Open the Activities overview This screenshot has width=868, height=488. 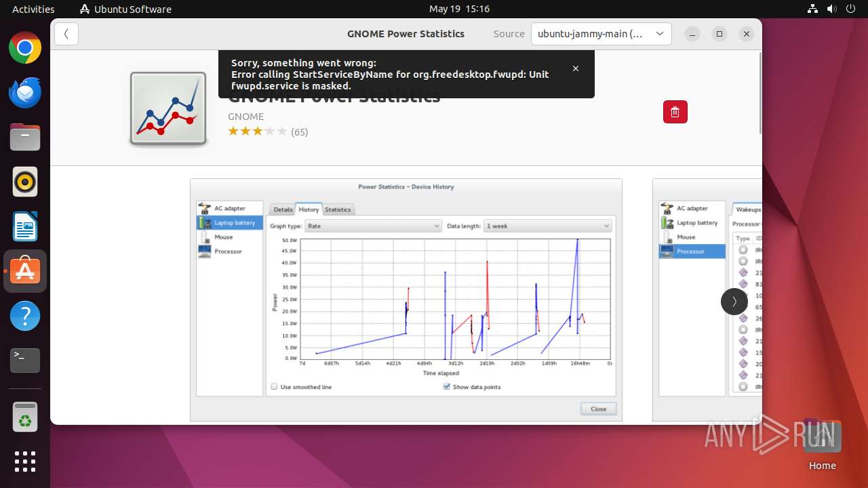tap(33, 9)
